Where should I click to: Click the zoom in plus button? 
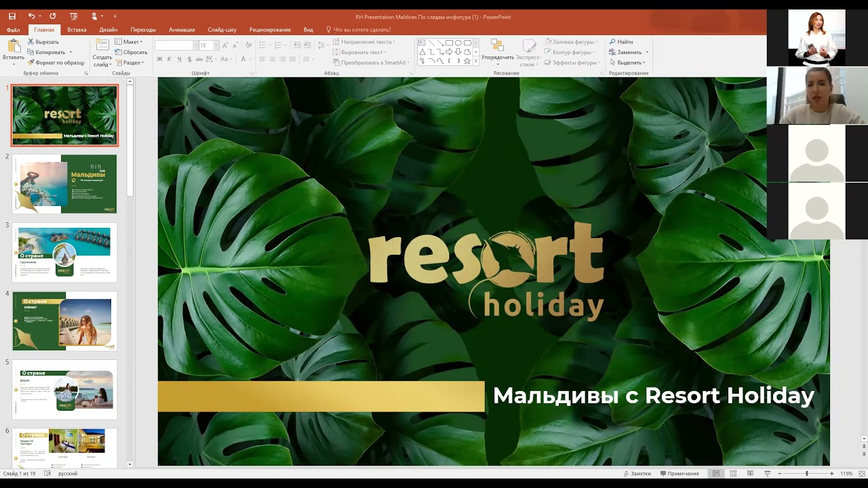pyautogui.click(x=831, y=474)
